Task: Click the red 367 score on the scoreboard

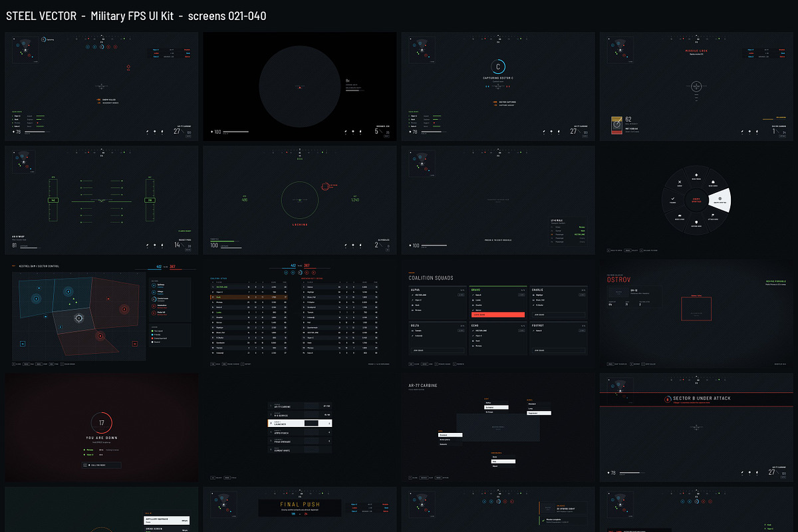Action: [x=307, y=265]
